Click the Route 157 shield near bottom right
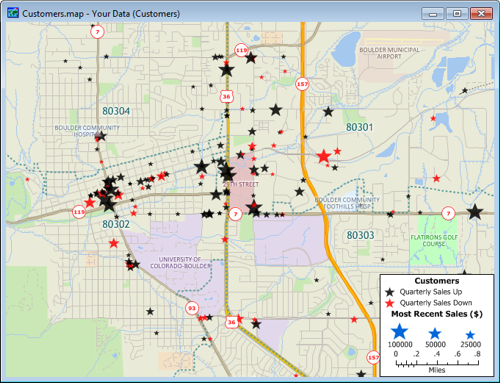 (x=373, y=358)
